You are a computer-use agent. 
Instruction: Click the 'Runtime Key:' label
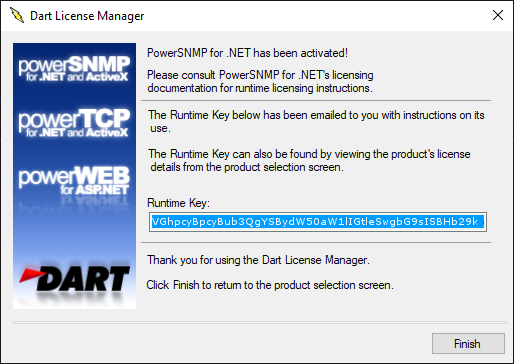(178, 203)
